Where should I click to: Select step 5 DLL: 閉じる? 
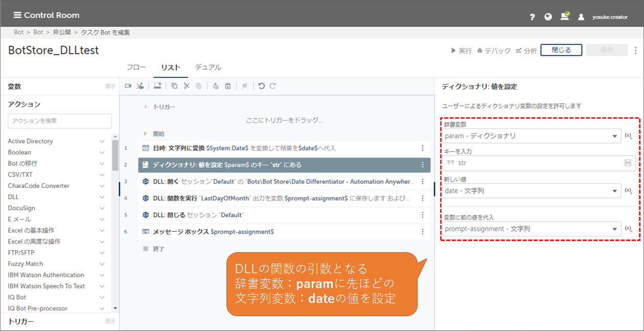tap(284, 215)
